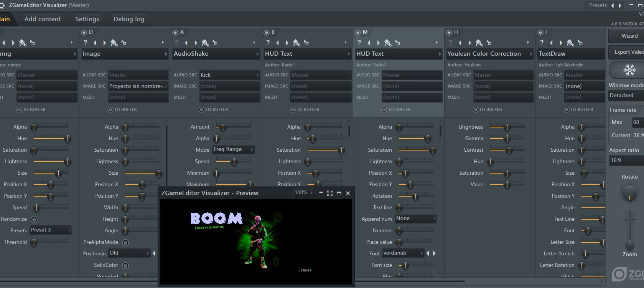This screenshot has width=644, height=288.
Task: Click the brush icon in layer M
Action: (x=388, y=43)
